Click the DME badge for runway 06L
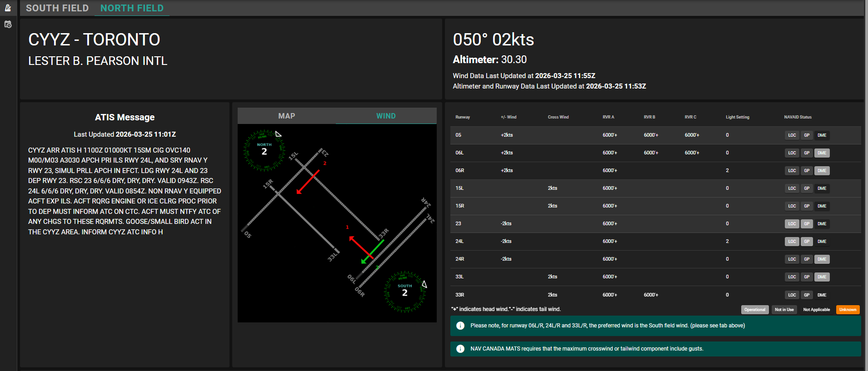The image size is (868, 371). pyautogui.click(x=822, y=153)
